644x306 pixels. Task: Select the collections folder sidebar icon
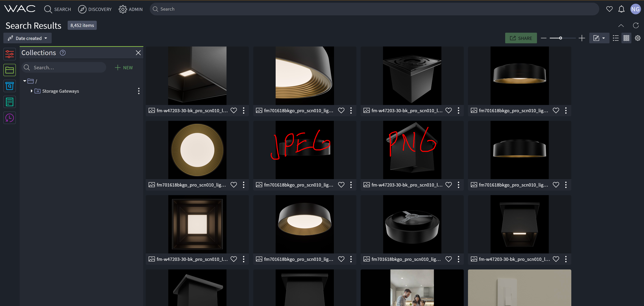(9, 70)
